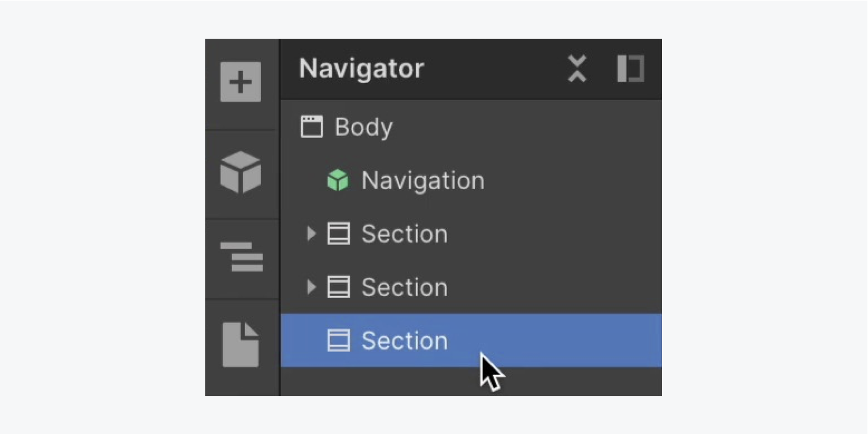Open the Pages panel icon

pyautogui.click(x=241, y=344)
